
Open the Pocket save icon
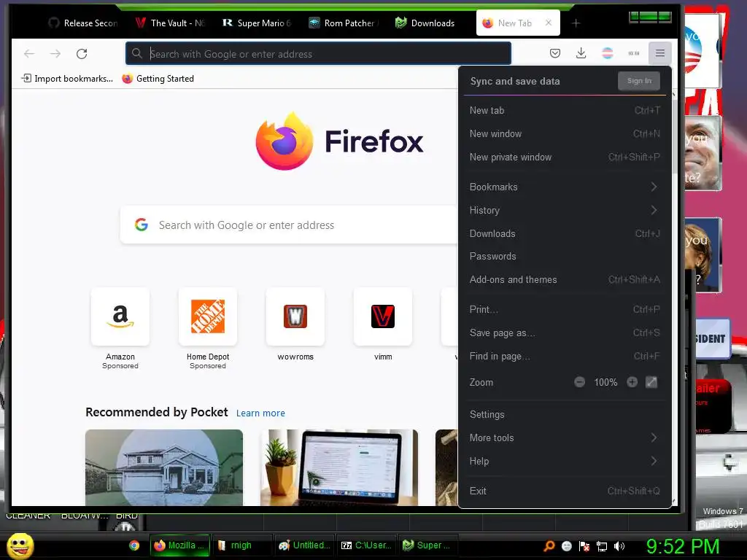(555, 53)
